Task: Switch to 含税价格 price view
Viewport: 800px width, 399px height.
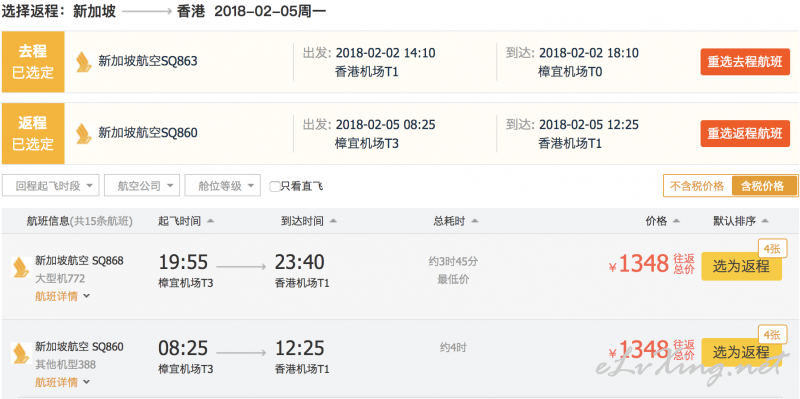Action: (763, 186)
